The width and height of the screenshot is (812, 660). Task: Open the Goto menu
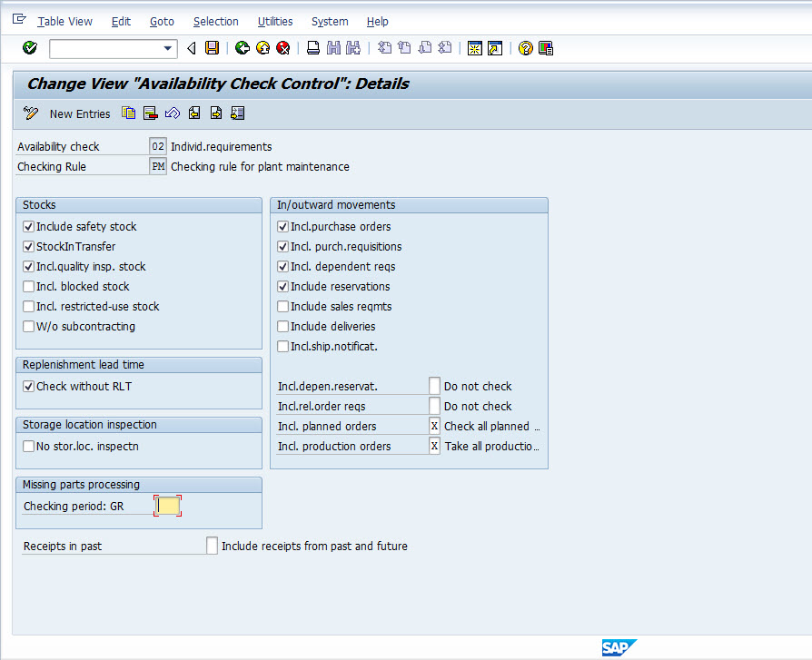click(x=162, y=22)
